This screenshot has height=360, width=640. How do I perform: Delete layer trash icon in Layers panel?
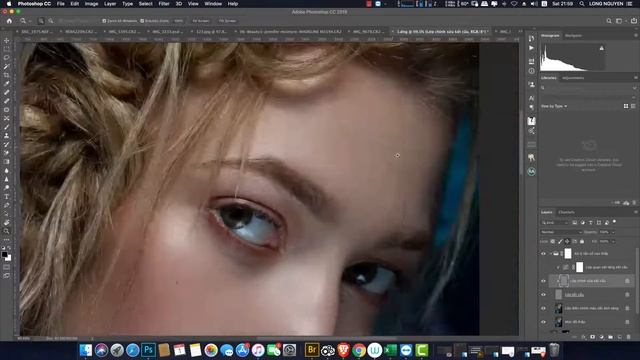629,337
